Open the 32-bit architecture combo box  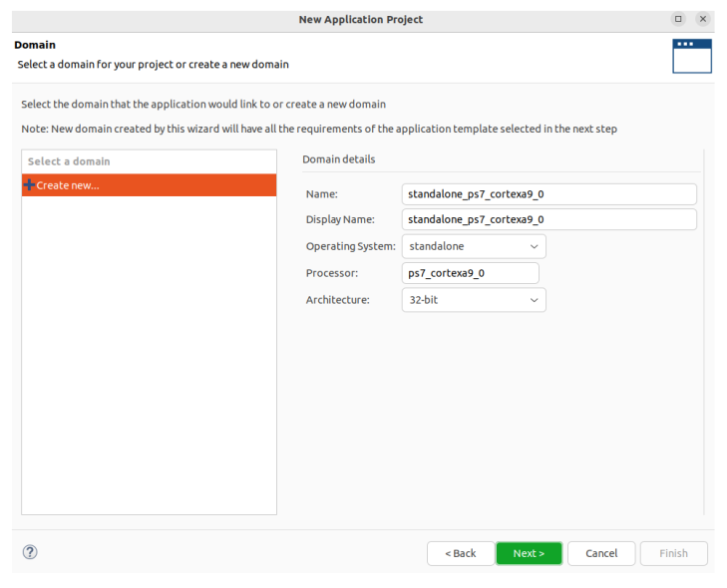(x=474, y=300)
